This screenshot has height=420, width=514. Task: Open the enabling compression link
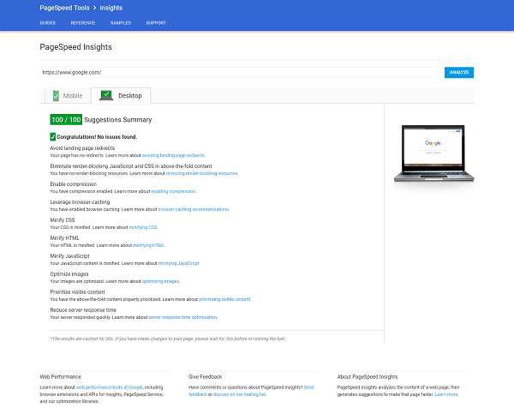click(x=173, y=191)
